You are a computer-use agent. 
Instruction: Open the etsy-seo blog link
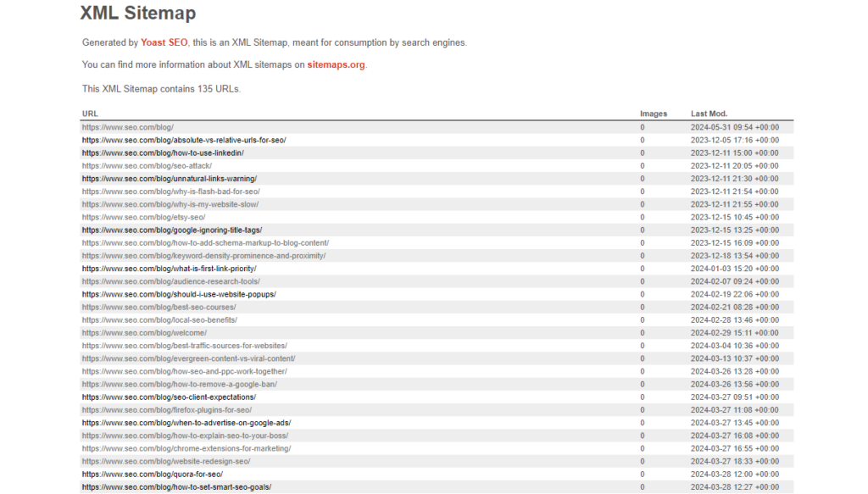tap(142, 217)
